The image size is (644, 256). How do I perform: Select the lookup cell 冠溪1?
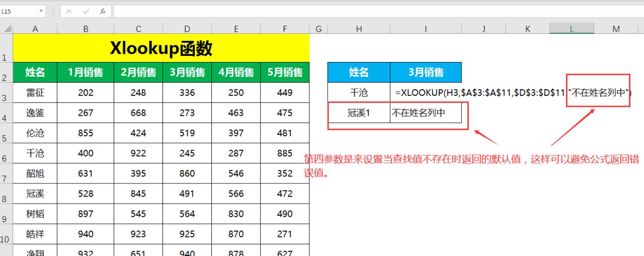(x=359, y=113)
